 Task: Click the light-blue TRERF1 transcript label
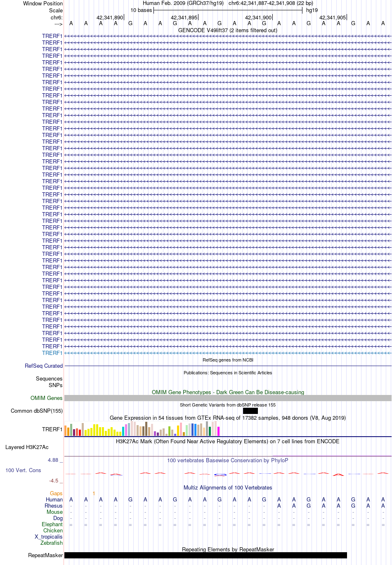pos(52,353)
